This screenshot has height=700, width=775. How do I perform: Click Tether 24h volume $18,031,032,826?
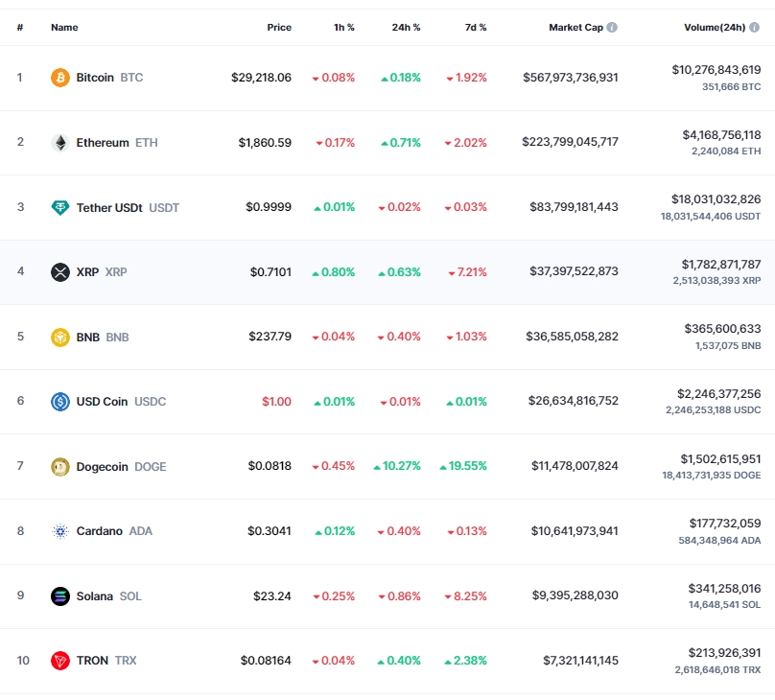click(x=716, y=199)
